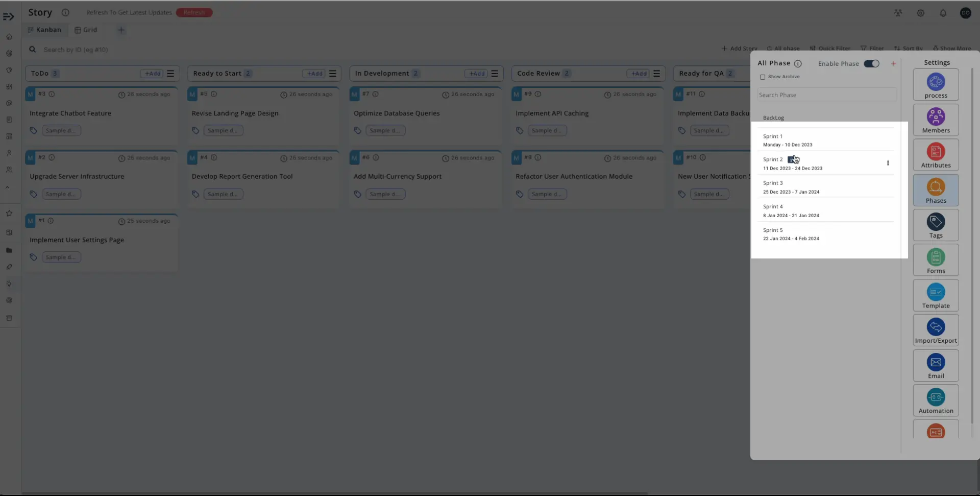Add a new view tab with plus

tap(121, 30)
